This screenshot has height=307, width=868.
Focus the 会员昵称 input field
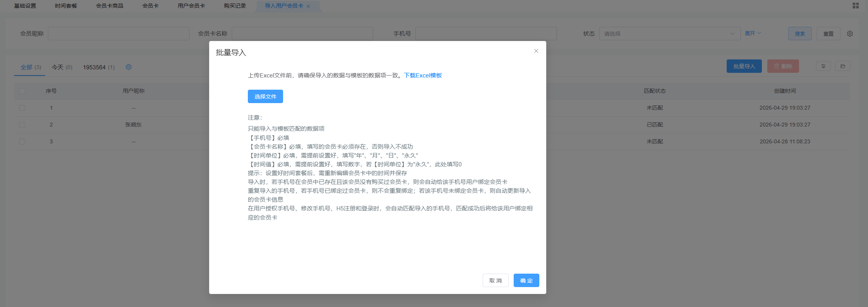point(119,34)
